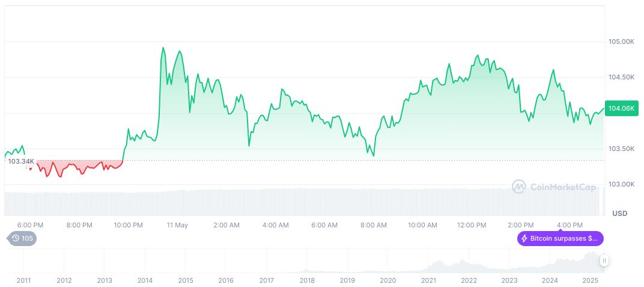Viewport: 644px width, 287px height.
Task: Click the 103.50K price axis label
Action: (x=622, y=149)
